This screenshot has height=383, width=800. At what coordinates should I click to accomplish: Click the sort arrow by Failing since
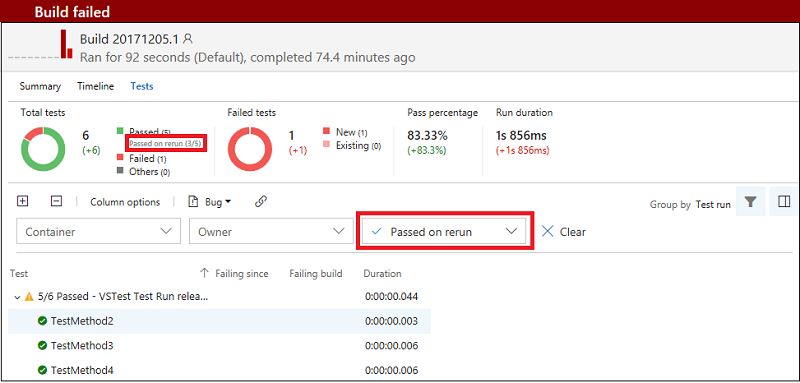(205, 273)
